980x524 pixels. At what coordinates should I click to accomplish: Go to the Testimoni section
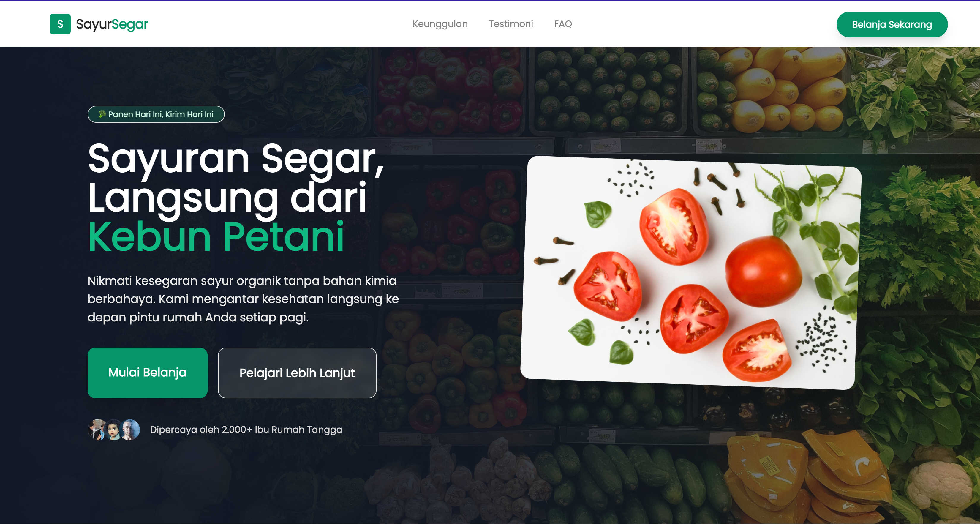pyautogui.click(x=510, y=24)
